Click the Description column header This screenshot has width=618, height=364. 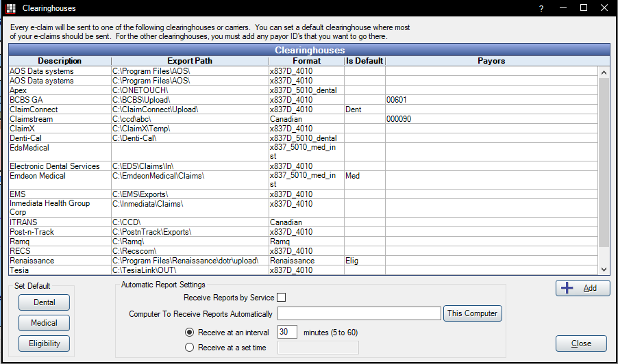pyautogui.click(x=60, y=61)
